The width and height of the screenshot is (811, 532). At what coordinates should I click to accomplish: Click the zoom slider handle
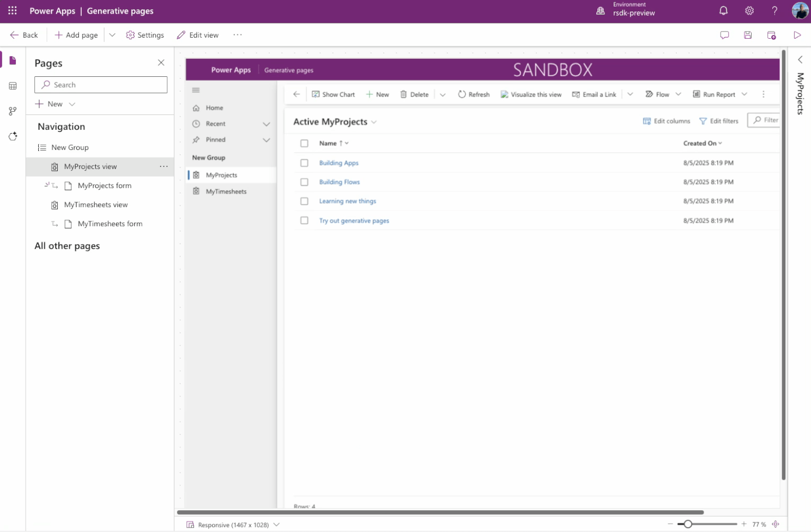[x=688, y=524]
